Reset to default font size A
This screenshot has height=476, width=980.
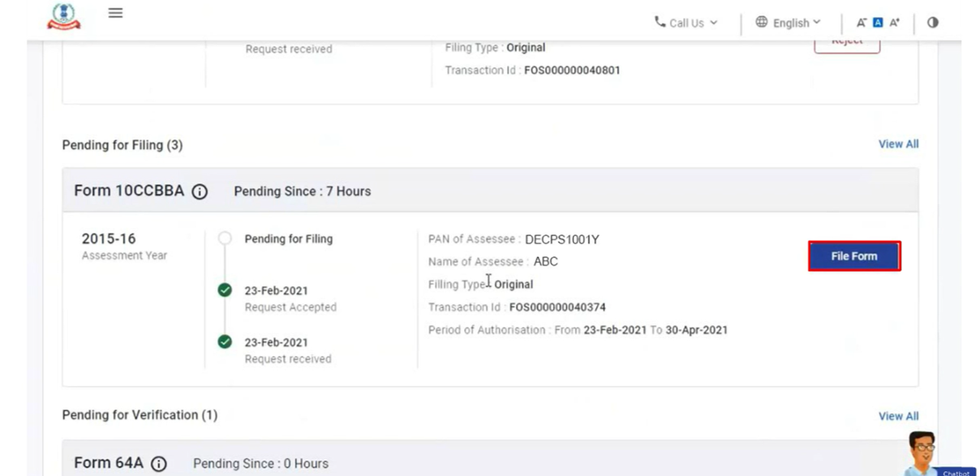coord(877,23)
